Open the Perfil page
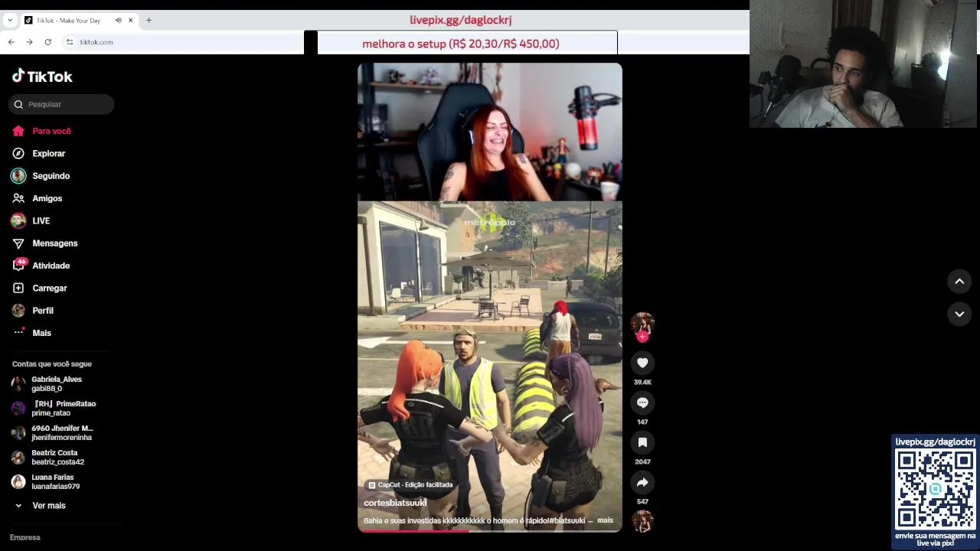980x551 pixels. (x=33, y=311)
